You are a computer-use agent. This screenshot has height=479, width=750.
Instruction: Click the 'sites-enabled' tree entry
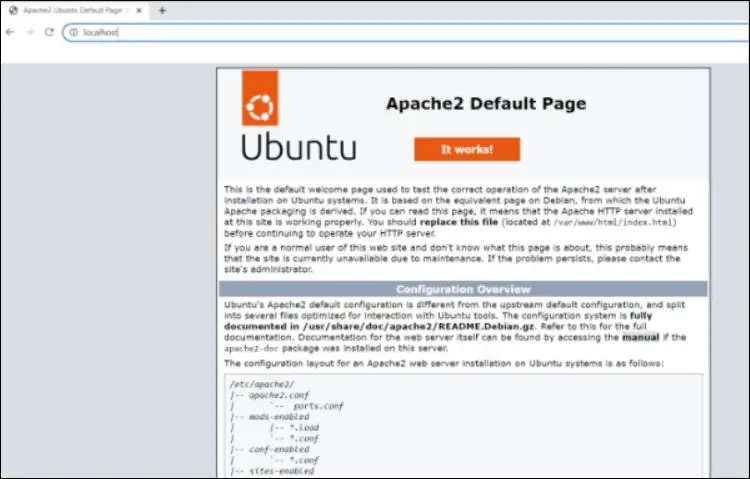click(x=281, y=471)
